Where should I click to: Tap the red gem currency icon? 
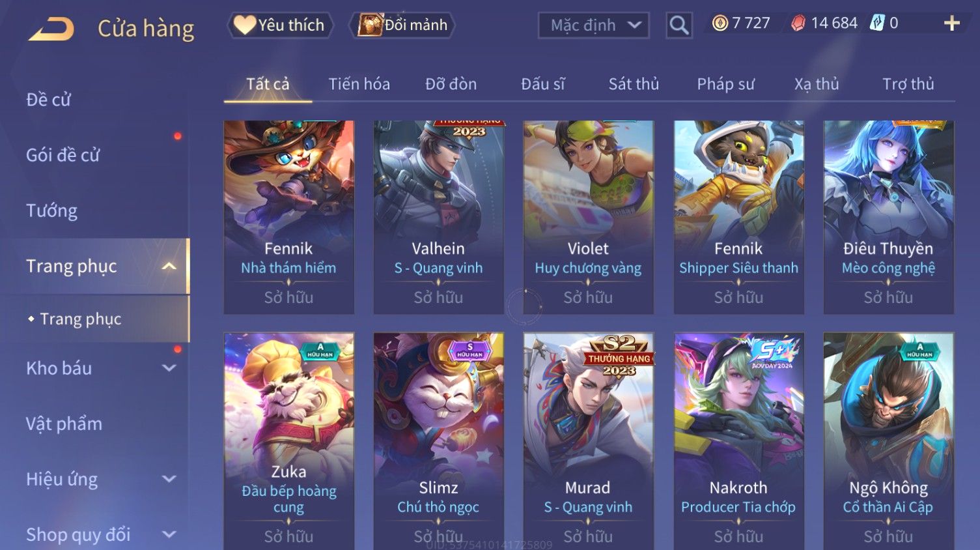pyautogui.click(x=798, y=23)
